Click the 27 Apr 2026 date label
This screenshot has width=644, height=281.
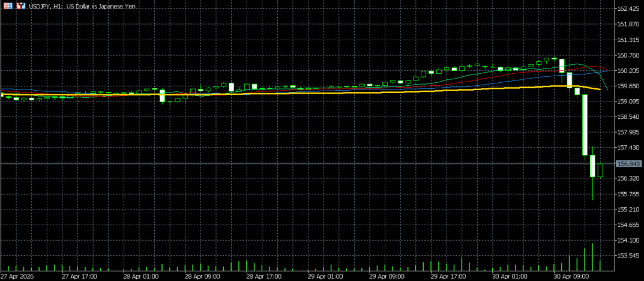pyautogui.click(x=17, y=276)
